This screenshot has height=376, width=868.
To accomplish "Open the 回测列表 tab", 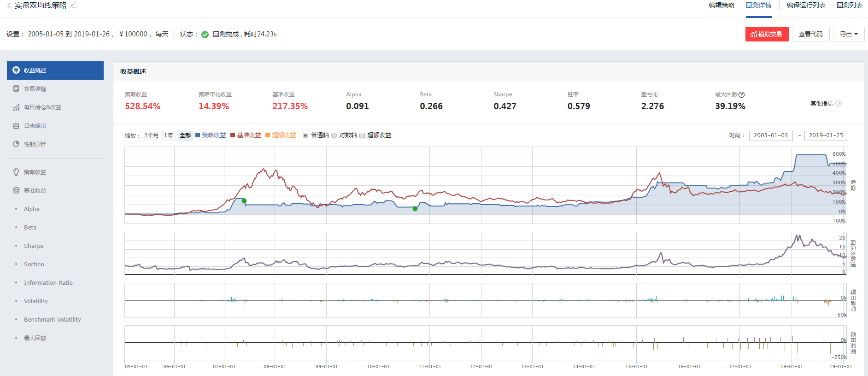I will tap(850, 6).
